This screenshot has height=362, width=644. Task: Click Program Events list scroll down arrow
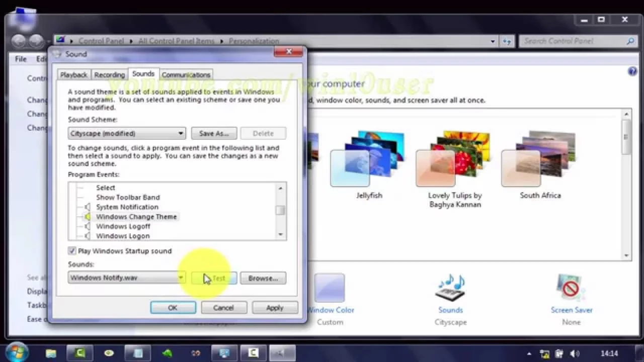click(x=280, y=234)
